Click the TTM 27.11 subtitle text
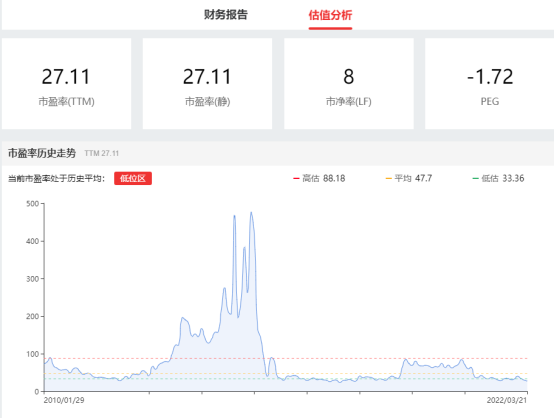 tap(102, 153)
